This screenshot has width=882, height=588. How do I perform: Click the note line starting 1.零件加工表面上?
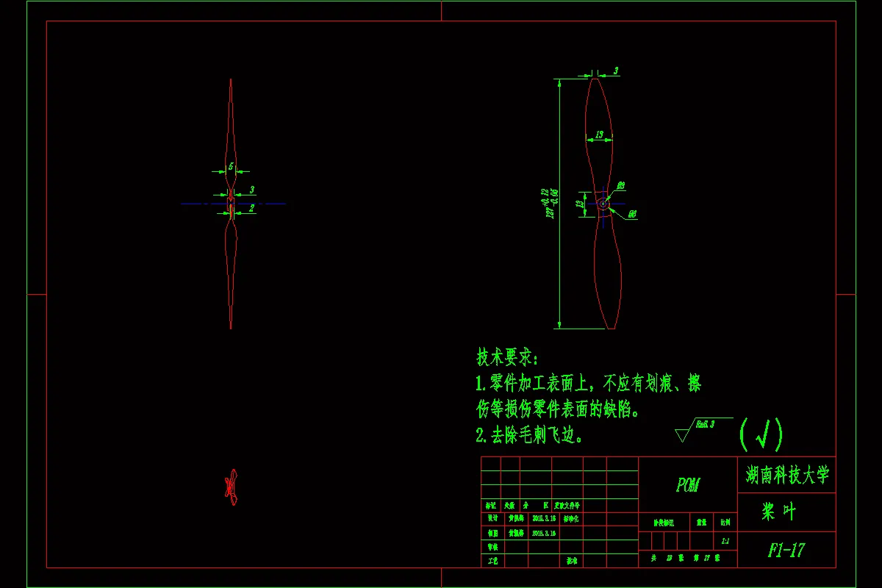(x=588, y=383)
